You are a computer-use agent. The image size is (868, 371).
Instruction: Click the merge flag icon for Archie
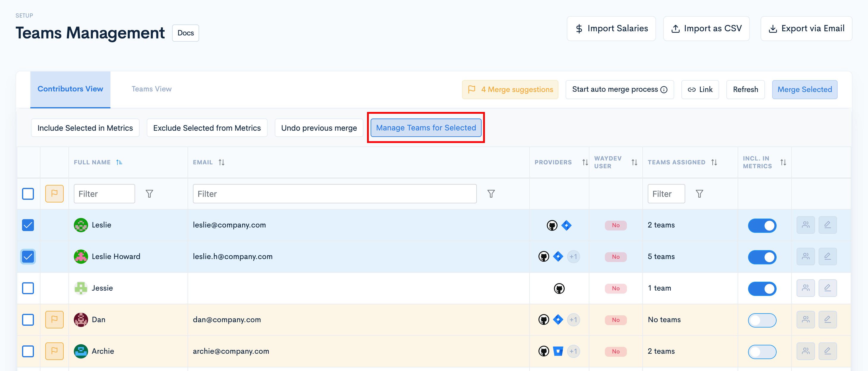pos(54,351)
